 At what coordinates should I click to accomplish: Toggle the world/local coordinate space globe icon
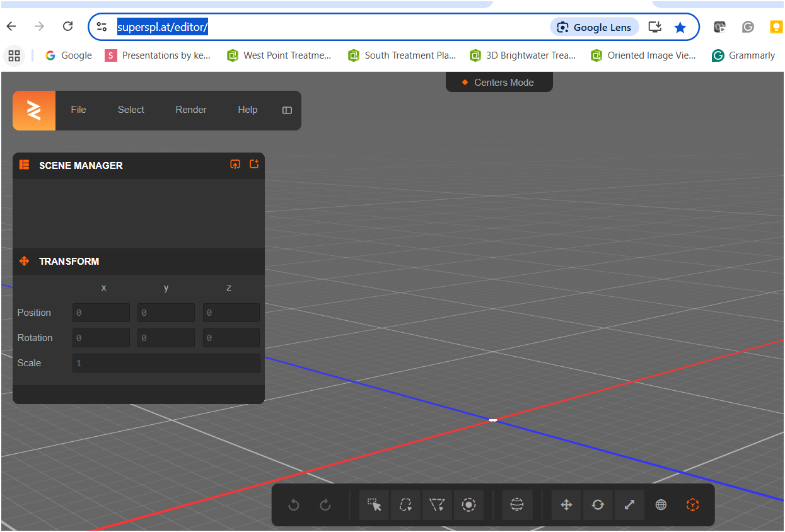(x=661, y=505)
